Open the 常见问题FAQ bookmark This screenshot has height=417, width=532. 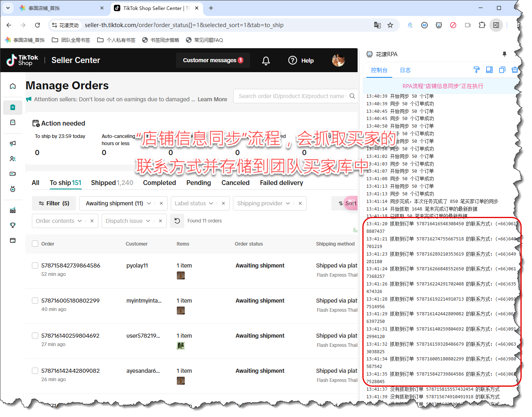click(204, 40)
